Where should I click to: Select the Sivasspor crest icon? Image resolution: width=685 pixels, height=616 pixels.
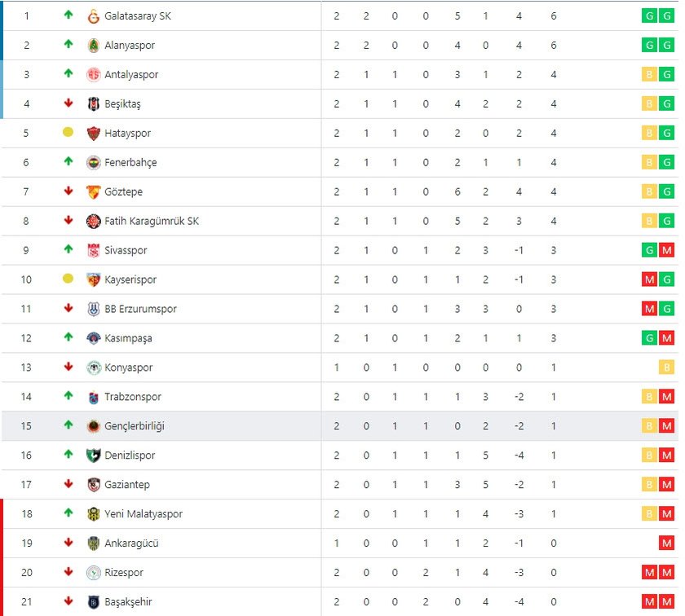coord(94,250)
